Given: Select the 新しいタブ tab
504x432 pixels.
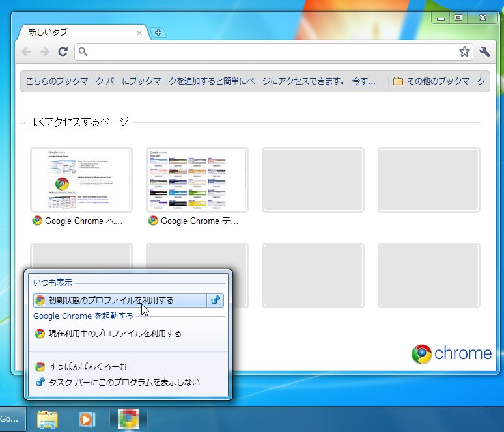Looking at the screenshot, I should [83, 33].
